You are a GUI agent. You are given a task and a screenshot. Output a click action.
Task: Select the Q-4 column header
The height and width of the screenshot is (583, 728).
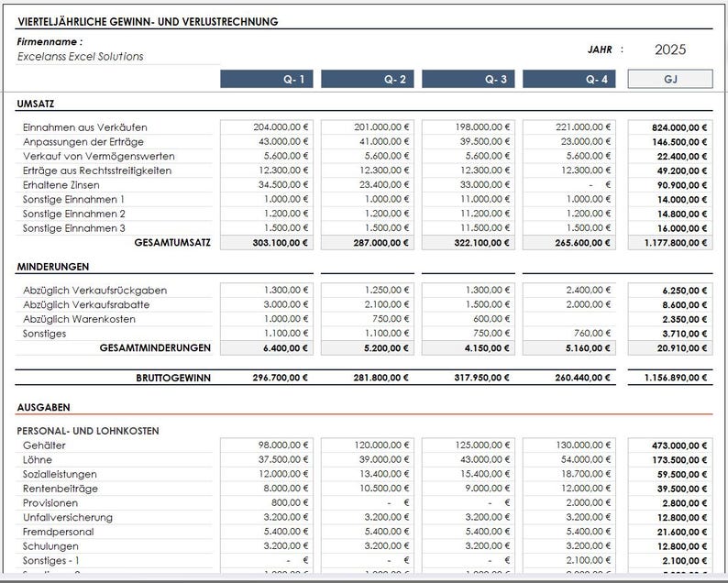(569, 79)
